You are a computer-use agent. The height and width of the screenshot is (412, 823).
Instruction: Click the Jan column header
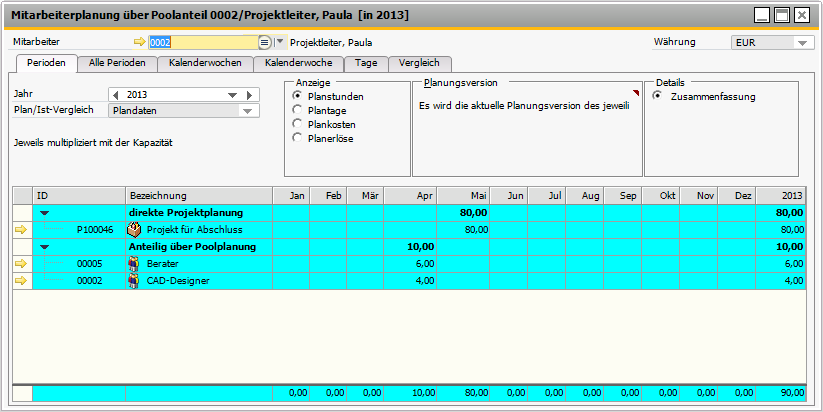[x=291, y=196]
